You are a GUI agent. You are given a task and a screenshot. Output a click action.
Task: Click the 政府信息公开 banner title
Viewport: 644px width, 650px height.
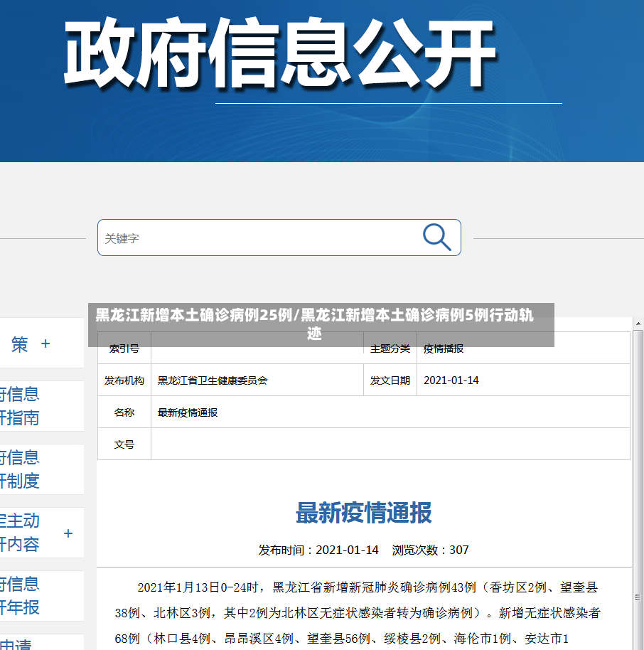pos(281,53)
